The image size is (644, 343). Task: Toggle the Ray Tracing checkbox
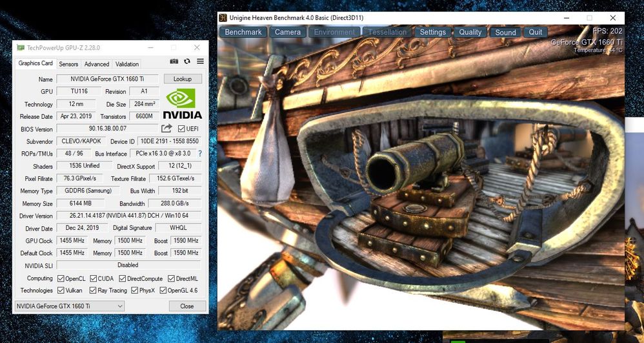pos(93,291)
